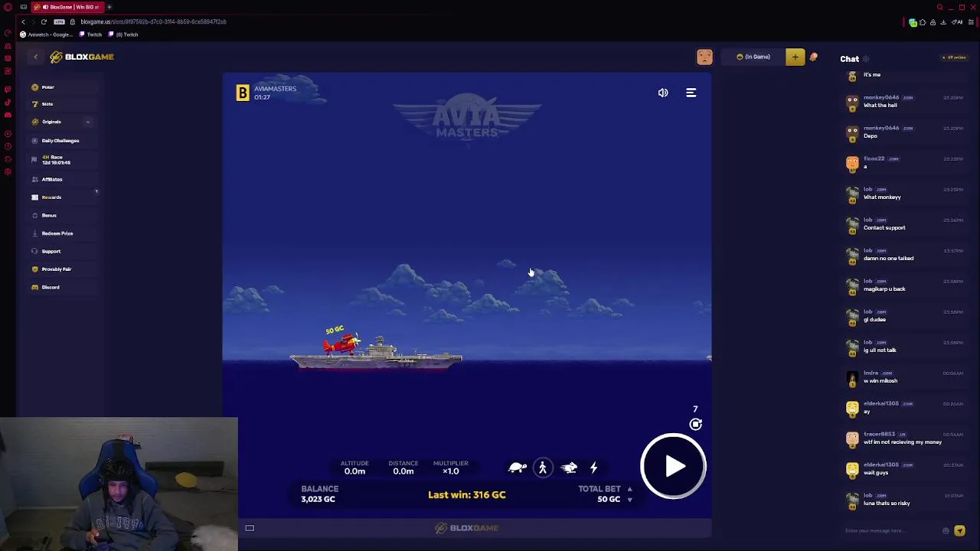Image resolution: width=980 pixels, height=551 pixels.
Task: Click the Indra username in chat
Action: [x=871, y=373]
